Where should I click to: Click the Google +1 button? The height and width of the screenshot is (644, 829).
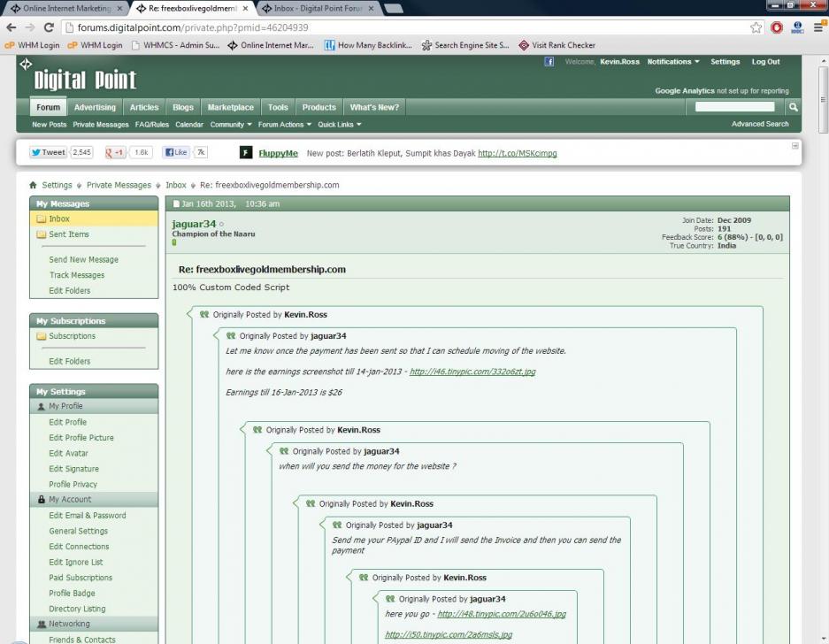tap(115, 152)
